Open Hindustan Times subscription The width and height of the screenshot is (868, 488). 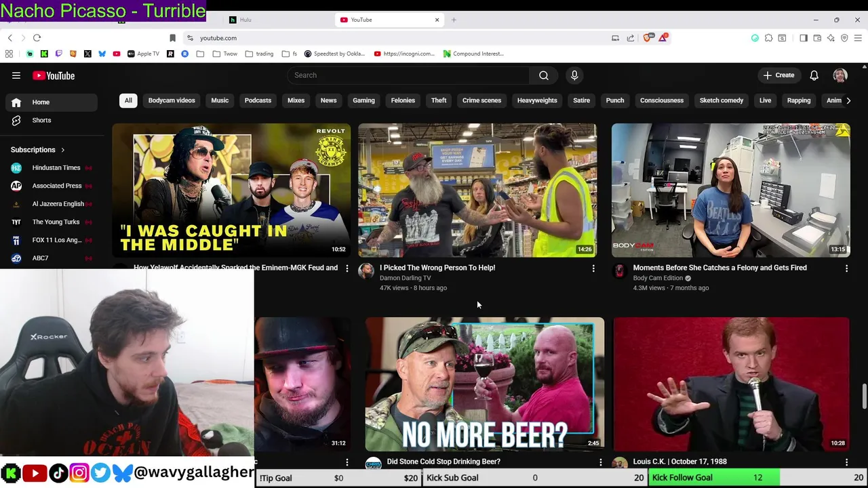51,167
